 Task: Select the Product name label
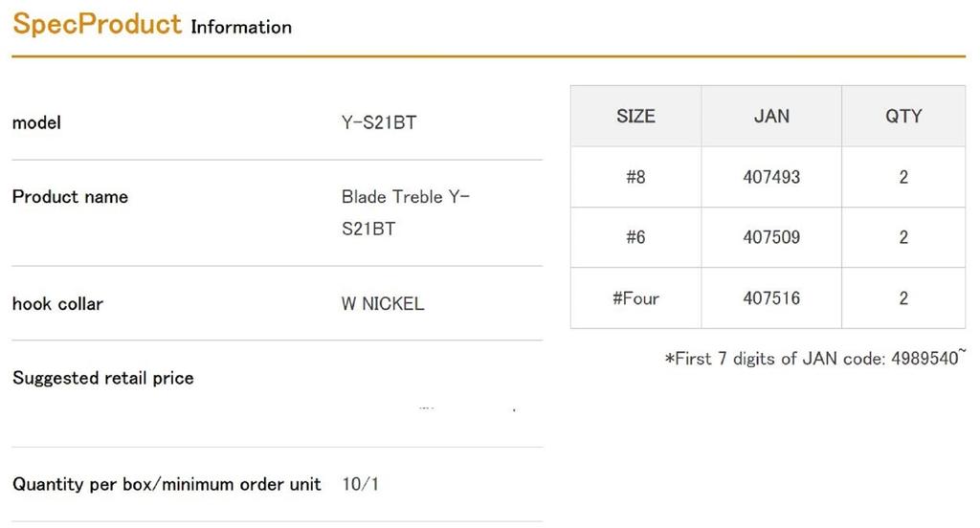[70, 197]
